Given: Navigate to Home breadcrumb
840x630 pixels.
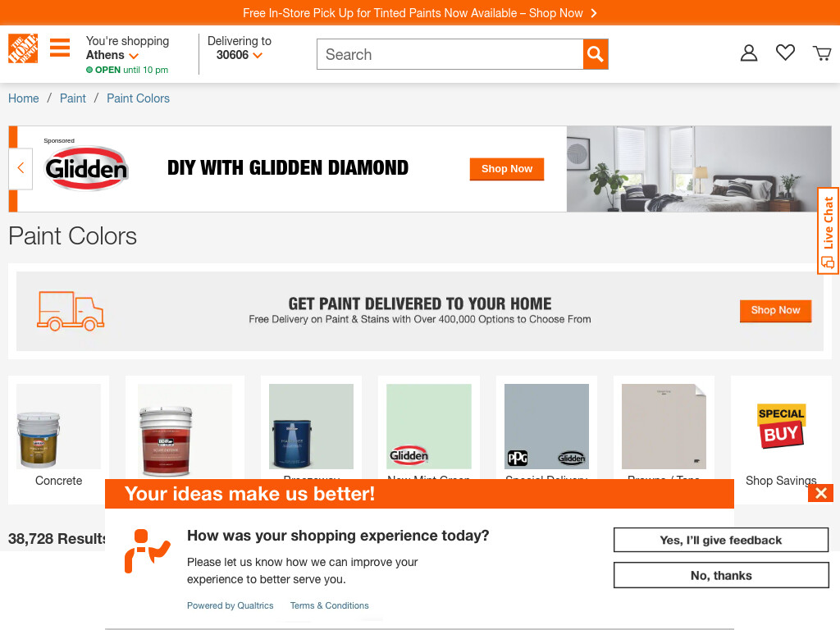Looking at the screenshot, I should click(24, 98).
